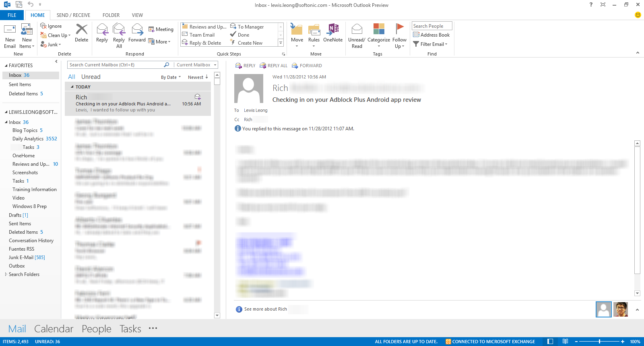Toggle Newest sort order
The image size is (644, 346).
[x=198, y=77]
